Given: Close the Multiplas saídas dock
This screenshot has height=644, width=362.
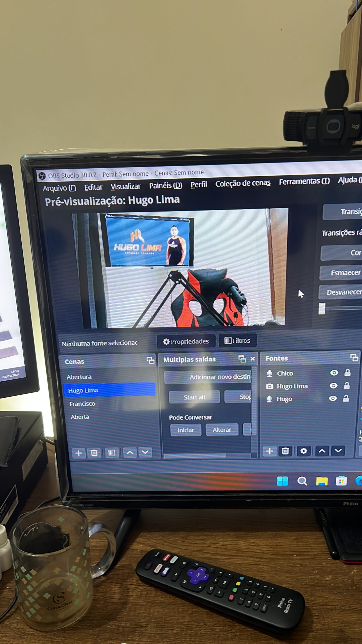Looking at the screenshot, I should click(253, 359).
